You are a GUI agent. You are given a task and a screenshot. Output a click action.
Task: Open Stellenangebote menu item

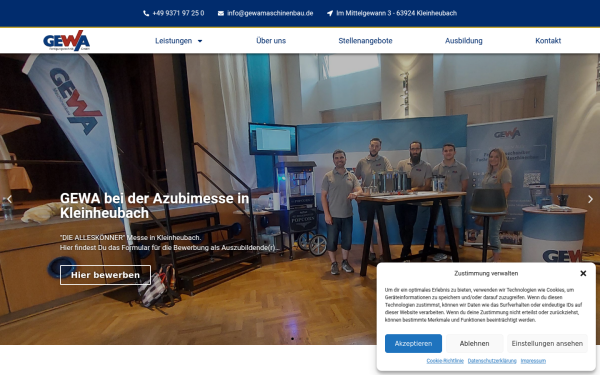(365, 41)
